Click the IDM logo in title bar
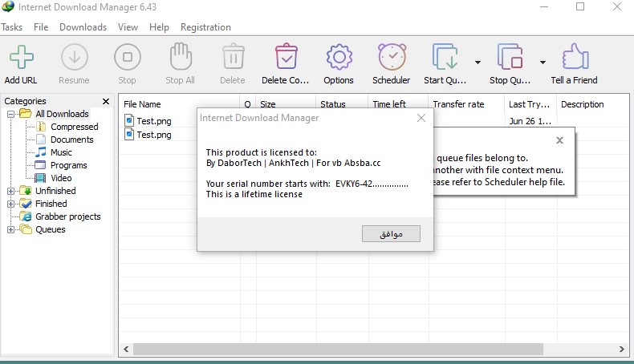This screenshot has height=364, width=634. click(x=8, y=6)
